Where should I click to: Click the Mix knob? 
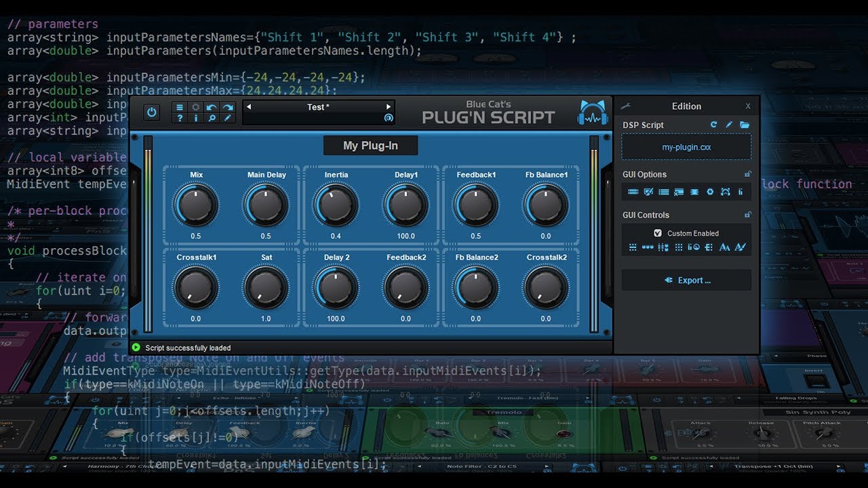click(x=196, y=205)
